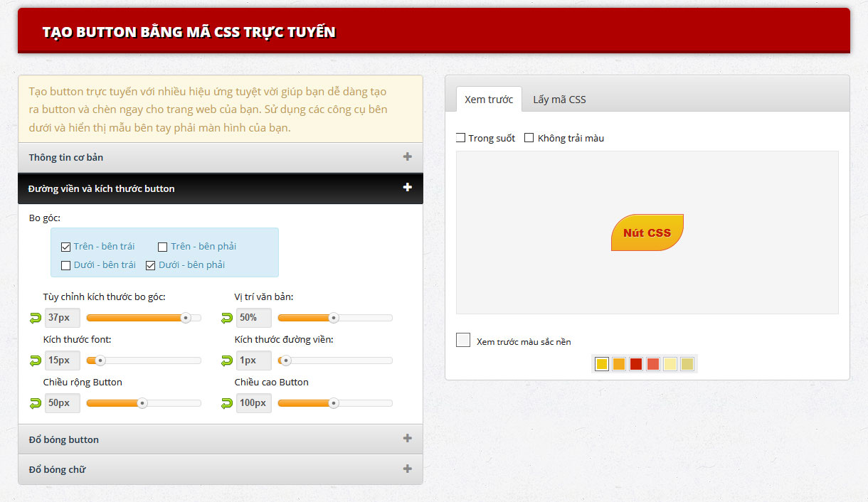Reset the text position with green arrow

point(227,318)
